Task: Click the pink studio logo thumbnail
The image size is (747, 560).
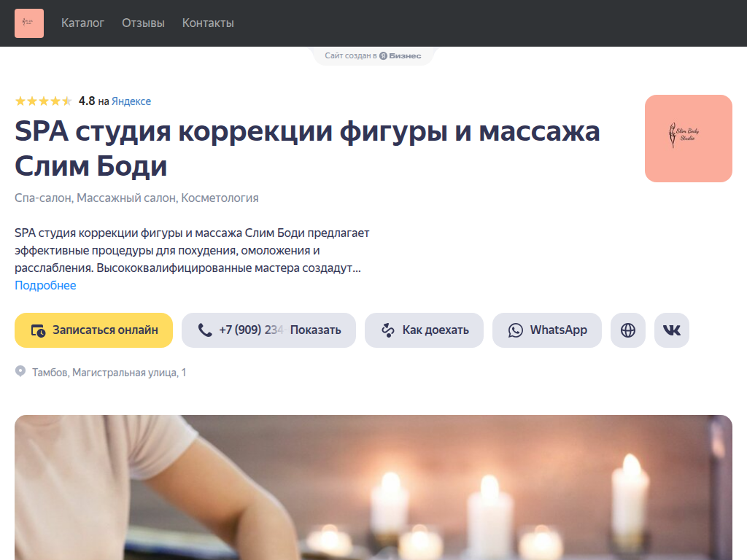Action: point(688,137)
